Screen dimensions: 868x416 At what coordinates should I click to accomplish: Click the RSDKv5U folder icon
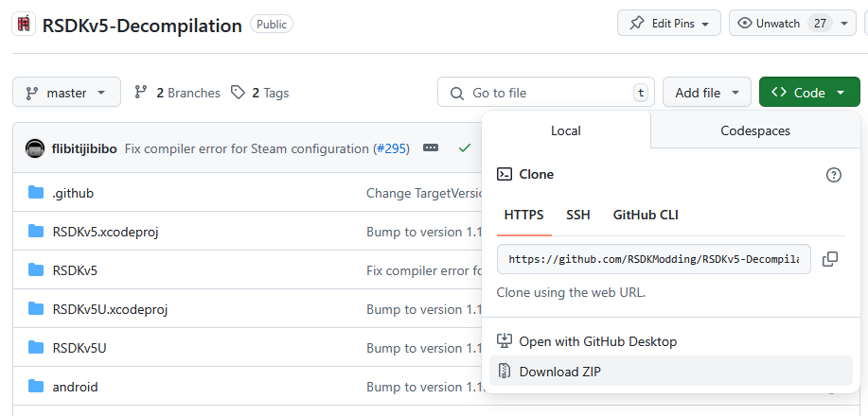coord(35,347)
